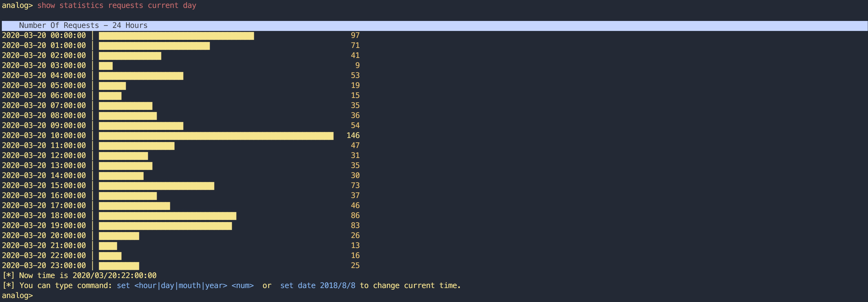868x302 pixels.
Task: Click the 'Number Of Requests – 24 Hours' header
Action: [x=83, y=26]
